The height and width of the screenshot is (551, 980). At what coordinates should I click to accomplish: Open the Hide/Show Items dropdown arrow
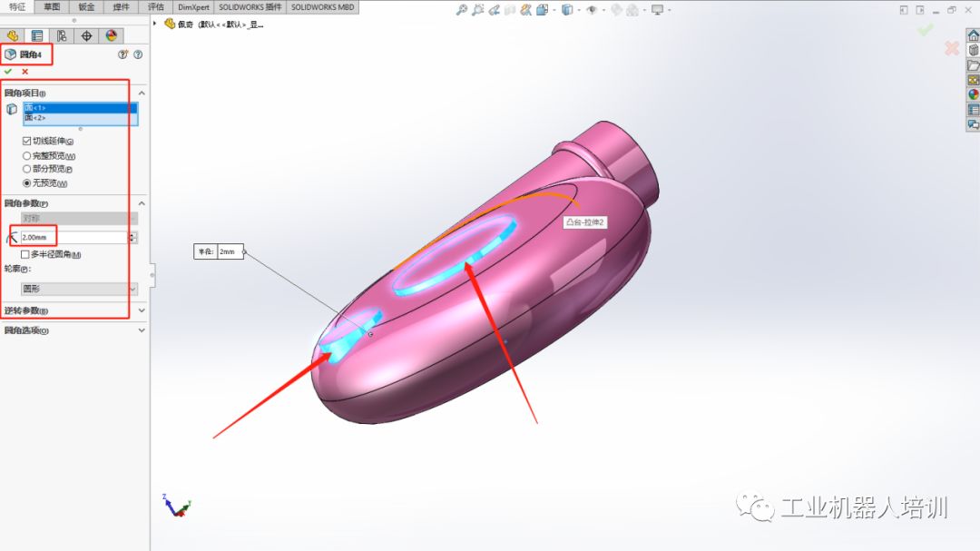point(603,10)
